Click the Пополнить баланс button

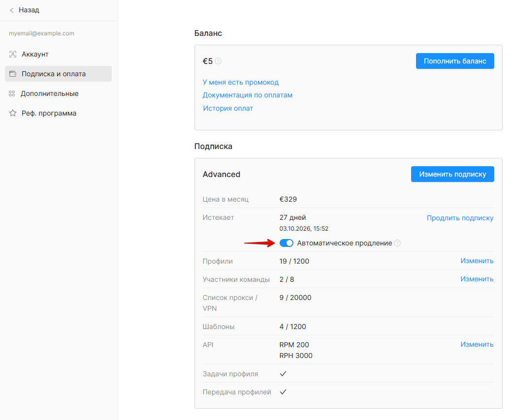(x=455, y=61)
